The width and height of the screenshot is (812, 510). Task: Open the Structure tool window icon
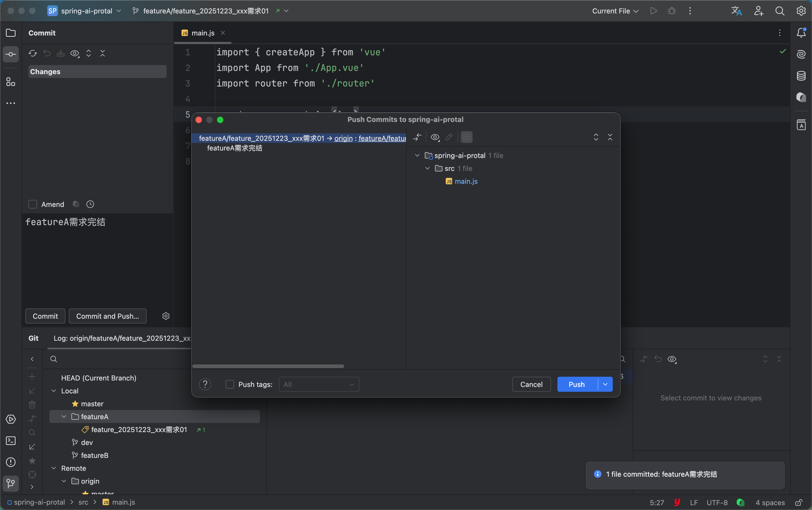(x=11, y=82)
